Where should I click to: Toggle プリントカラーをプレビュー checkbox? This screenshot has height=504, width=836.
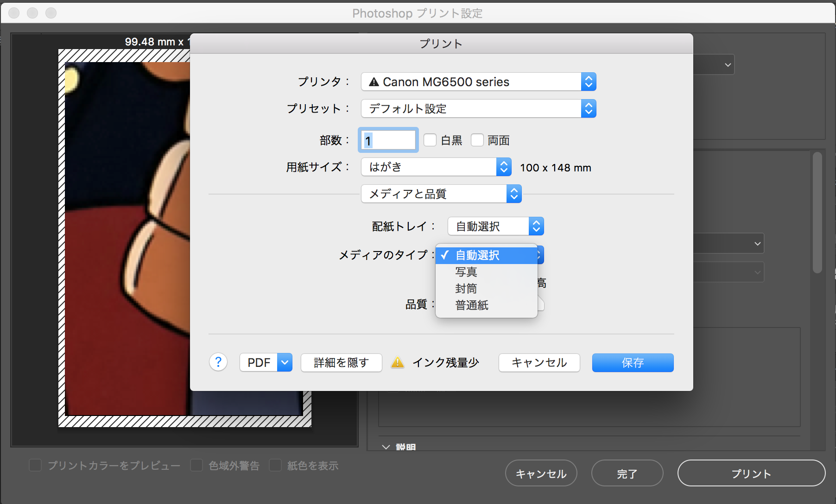click(x=35, y=465)
